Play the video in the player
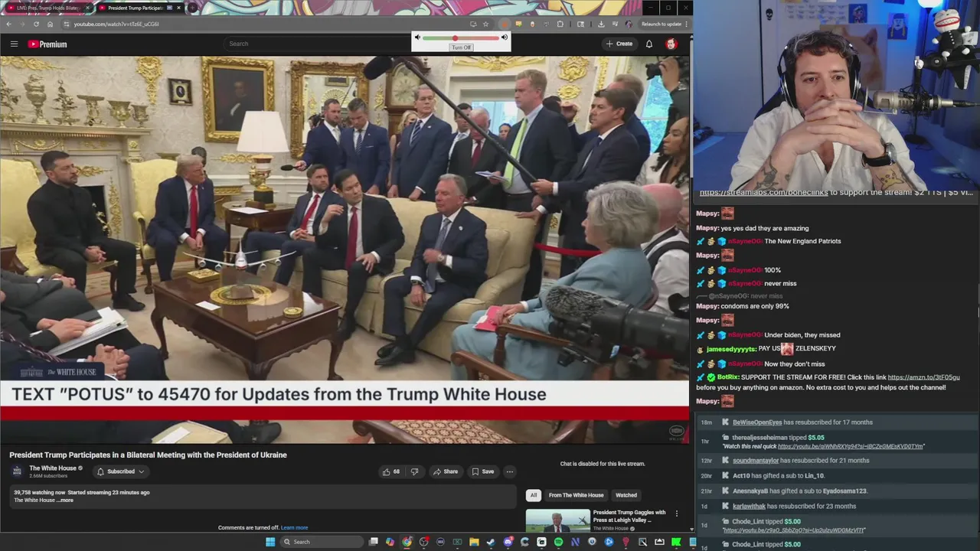Image resolution: width=980 pixels, height=551 pixels. pos(345,249)
